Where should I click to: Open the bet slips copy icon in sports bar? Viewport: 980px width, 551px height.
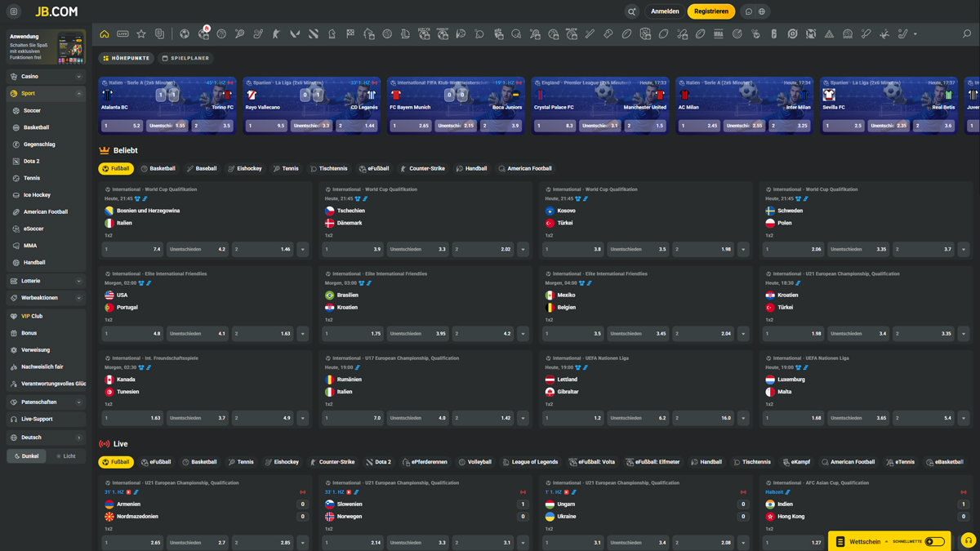[159, 34]
